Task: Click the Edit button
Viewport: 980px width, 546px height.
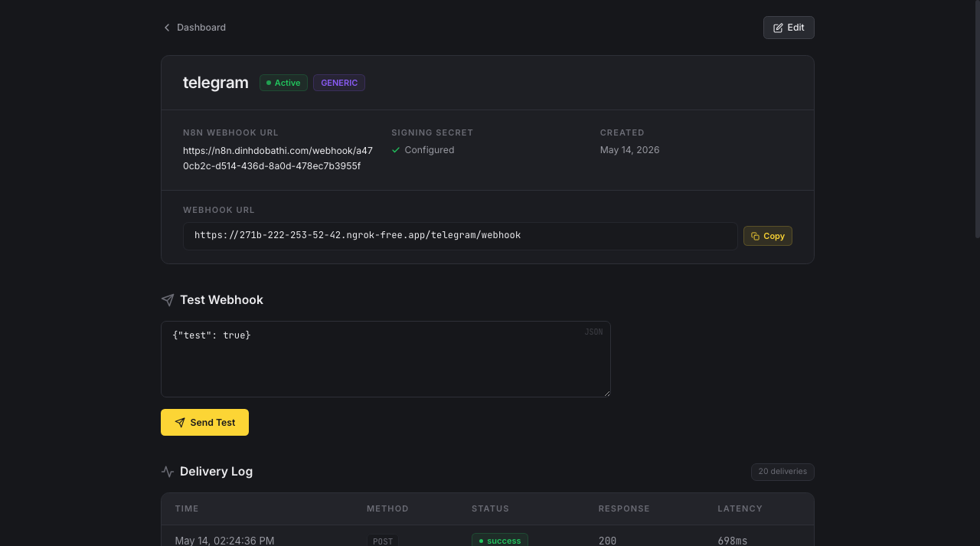Action: [x=789, y=28]
